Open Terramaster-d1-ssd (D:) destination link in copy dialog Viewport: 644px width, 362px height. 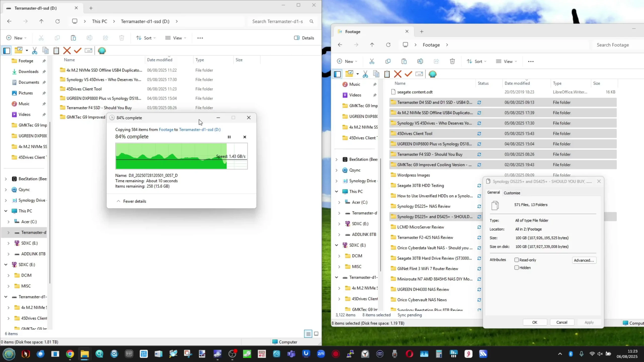200,129
